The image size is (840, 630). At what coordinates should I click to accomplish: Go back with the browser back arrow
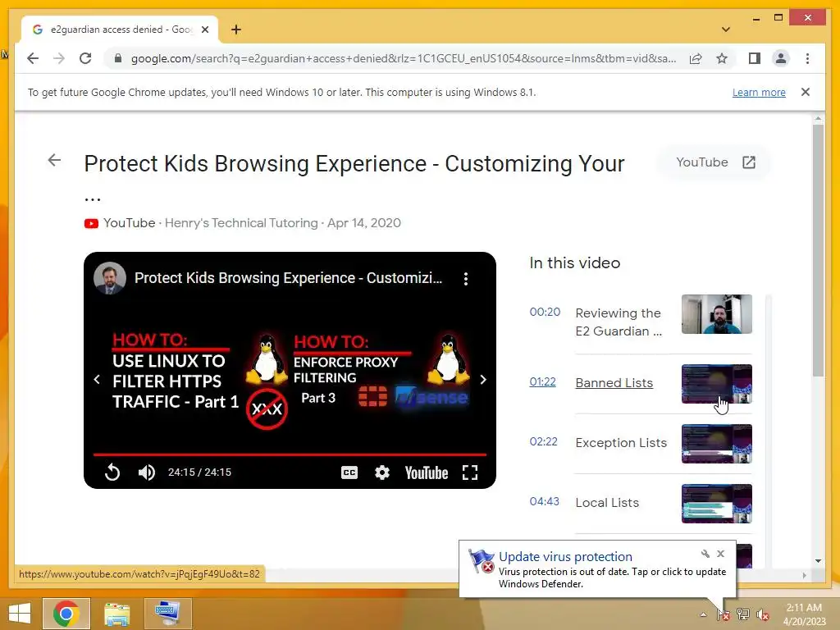[x=33, y=58]
